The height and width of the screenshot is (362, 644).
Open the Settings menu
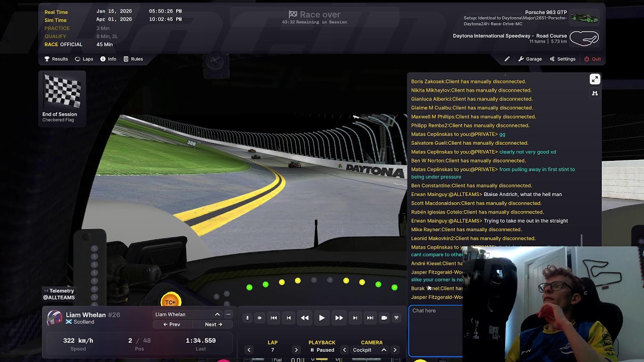[562, 59]
